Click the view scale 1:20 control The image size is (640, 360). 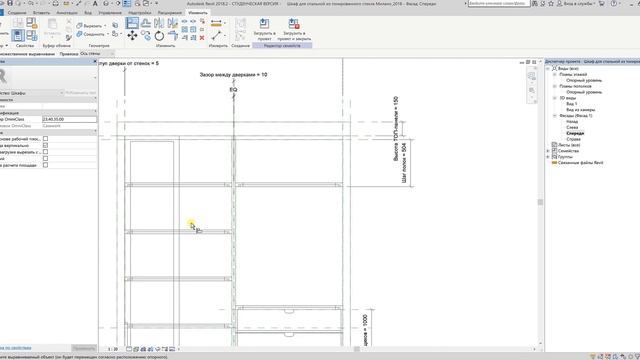pos(113,349)
